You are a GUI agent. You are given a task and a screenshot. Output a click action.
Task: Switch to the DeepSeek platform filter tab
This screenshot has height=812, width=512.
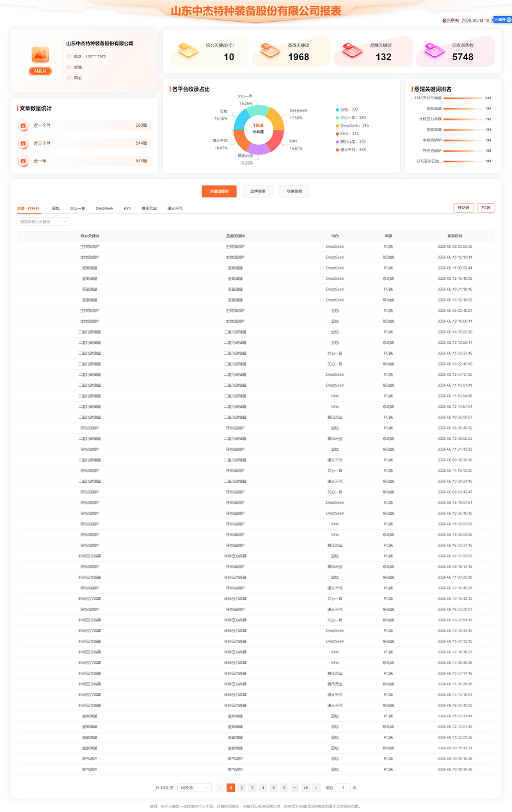[x=104, y=208]
